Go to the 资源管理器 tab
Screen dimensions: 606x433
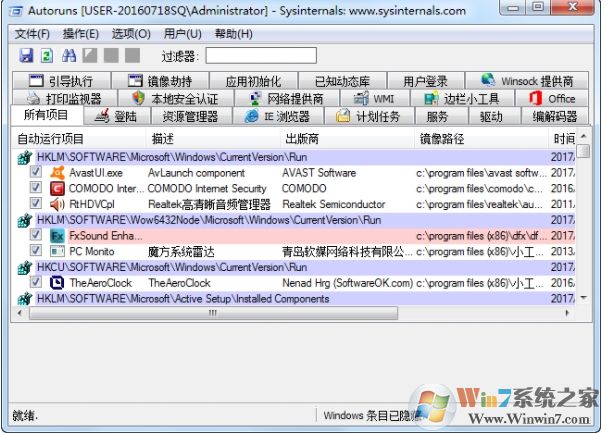(191, 116)
